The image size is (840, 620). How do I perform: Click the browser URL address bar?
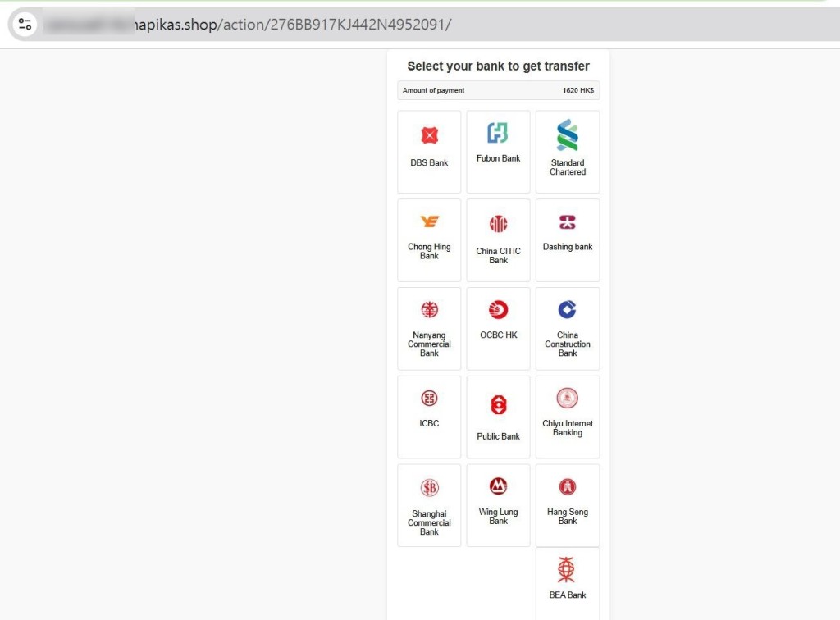pos(410,25)
